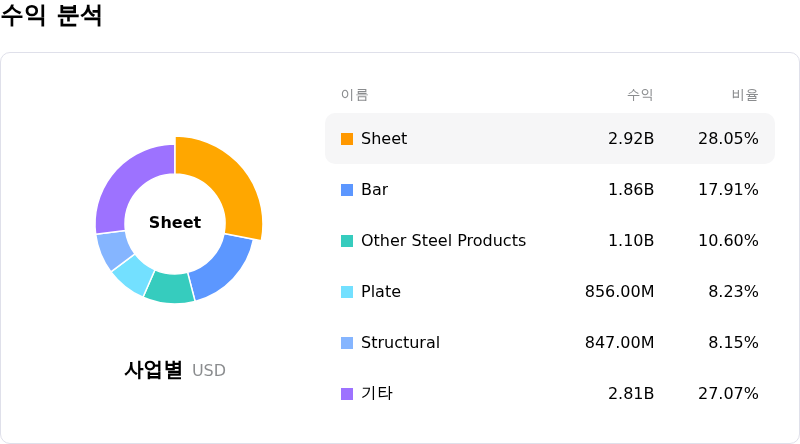Click the 8.23% ratio value
Screen dimensions: 800x444
pyautogui.click(x=733, y=291)
